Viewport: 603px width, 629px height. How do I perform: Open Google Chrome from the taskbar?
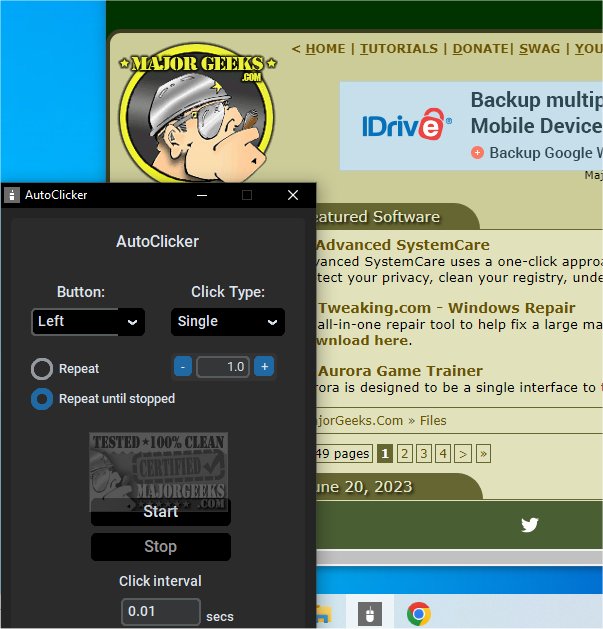[418, 614]
